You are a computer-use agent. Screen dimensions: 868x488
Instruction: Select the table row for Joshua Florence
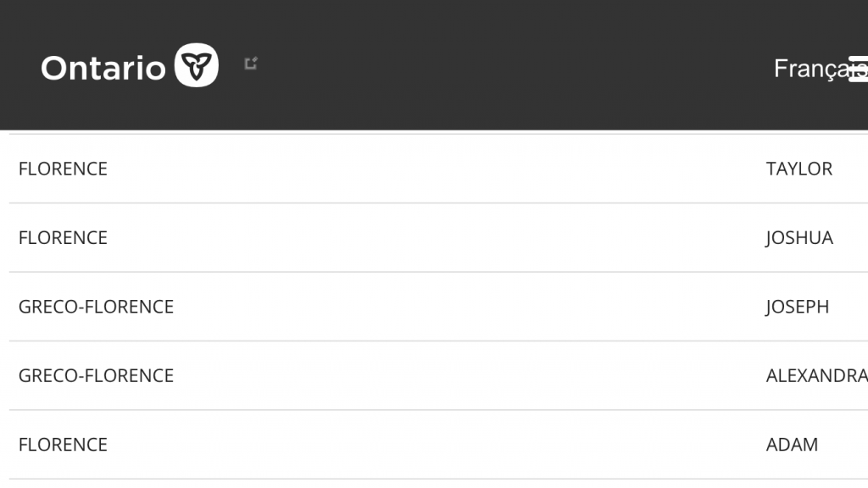(x=424, y=238)
